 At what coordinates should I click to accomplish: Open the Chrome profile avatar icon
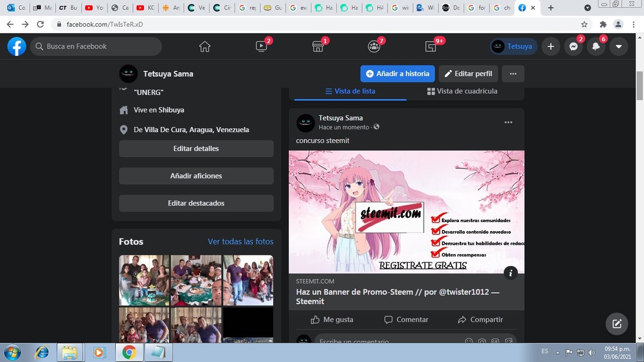(x=618, y=24)
